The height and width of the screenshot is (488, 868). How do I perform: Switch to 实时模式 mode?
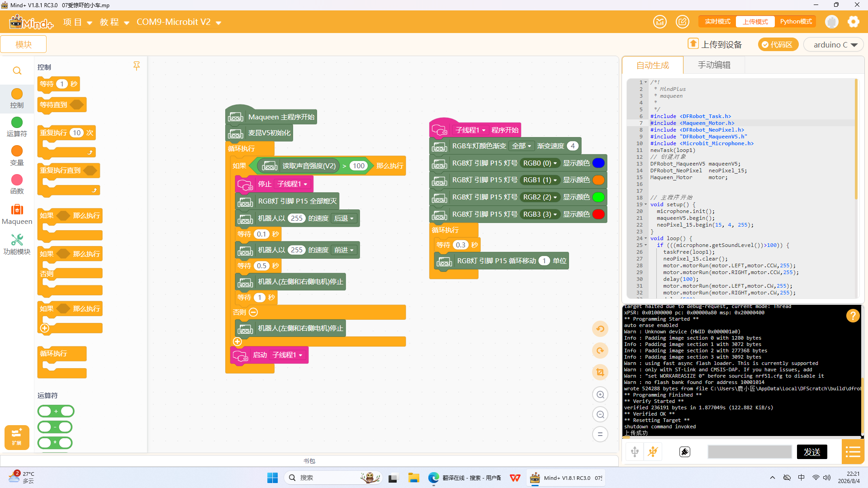[x=717, y=22]
